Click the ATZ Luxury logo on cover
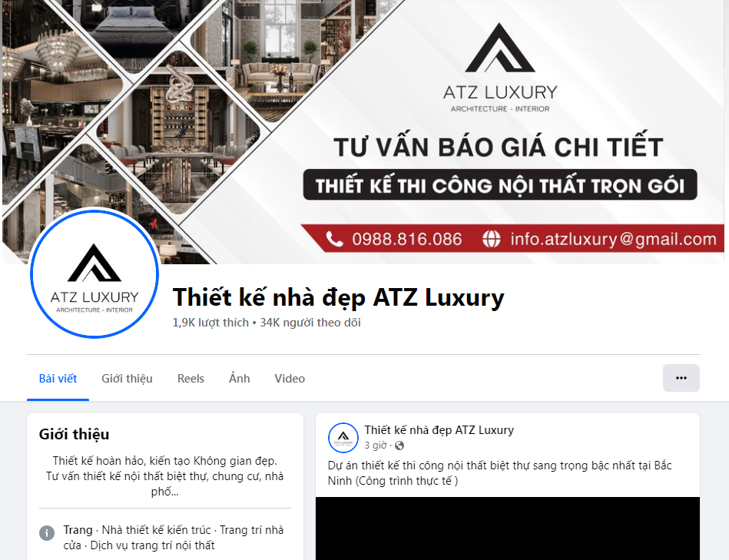This screenshot has height=560, width=729. [500, 68]
